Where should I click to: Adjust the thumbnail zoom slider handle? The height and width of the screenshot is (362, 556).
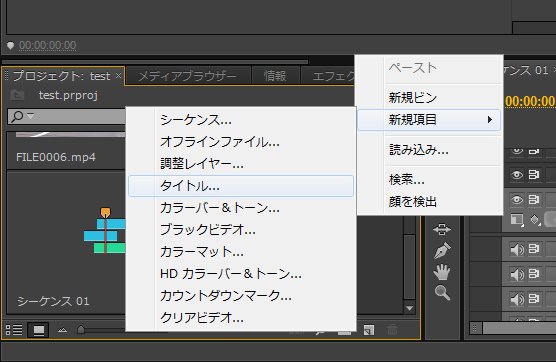click(x=81, y=330)
